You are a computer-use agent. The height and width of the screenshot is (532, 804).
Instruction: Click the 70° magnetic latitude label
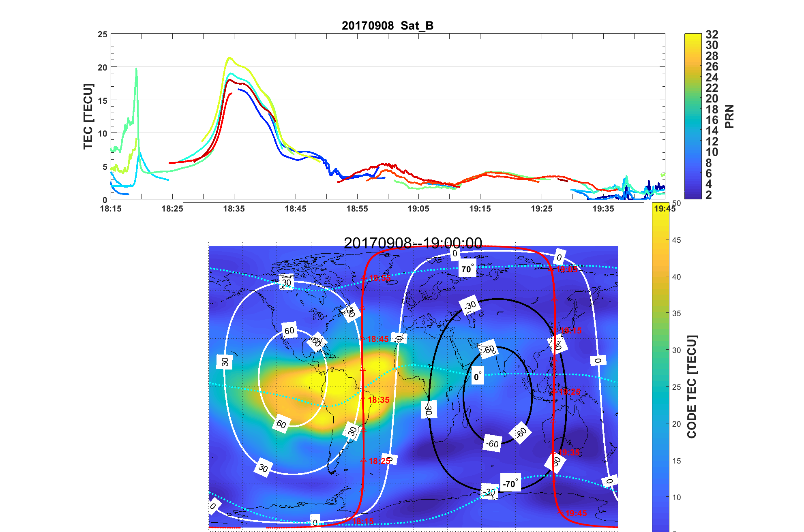coord(467,269)
